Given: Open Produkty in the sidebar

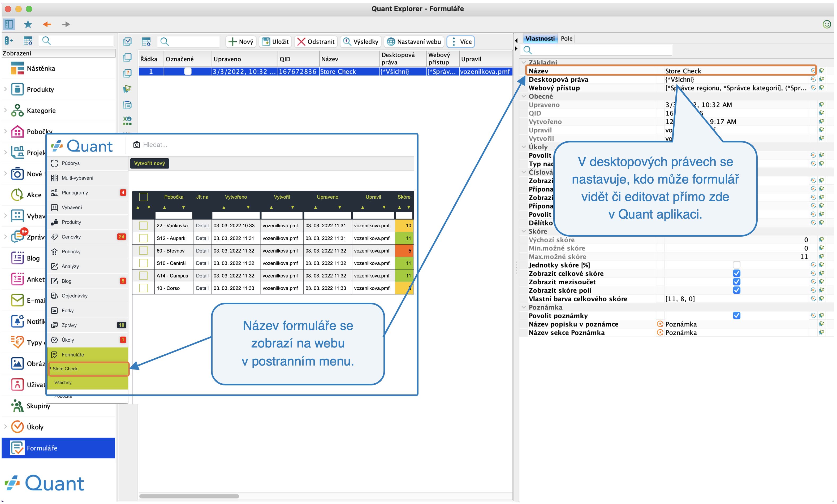Looking at the screenshot, I should [58, 89].
